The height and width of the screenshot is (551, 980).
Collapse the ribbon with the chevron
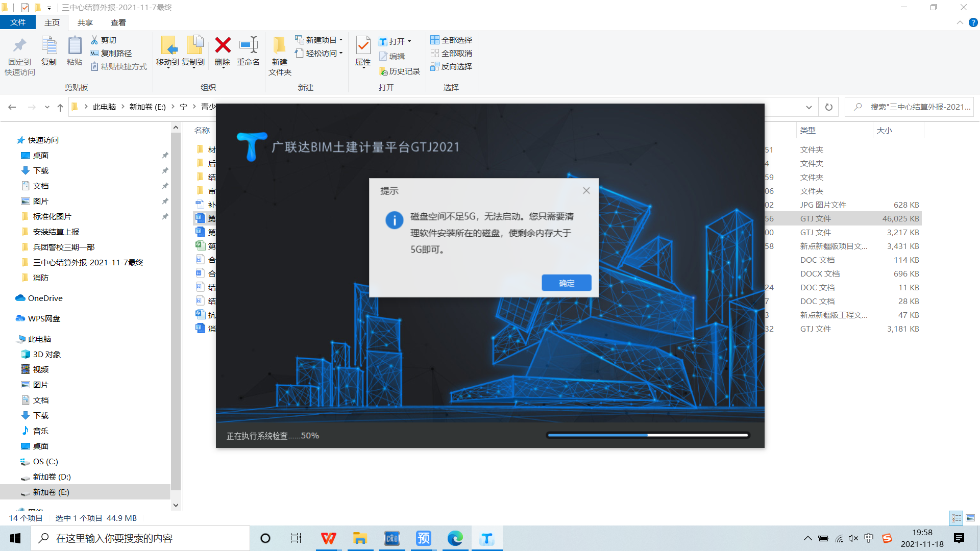[x=960, y=22]
